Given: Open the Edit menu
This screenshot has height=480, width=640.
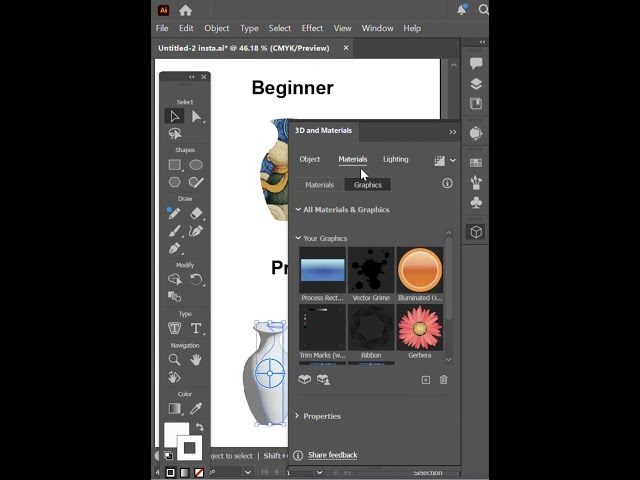Looking at the screenshot, I should pos(186,28).
